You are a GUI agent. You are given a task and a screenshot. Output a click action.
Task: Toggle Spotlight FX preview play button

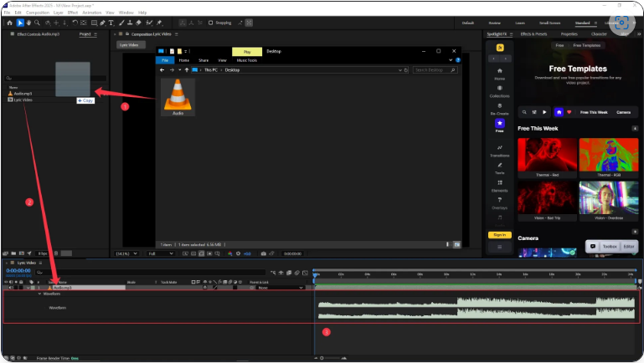(x=544, y=112)
